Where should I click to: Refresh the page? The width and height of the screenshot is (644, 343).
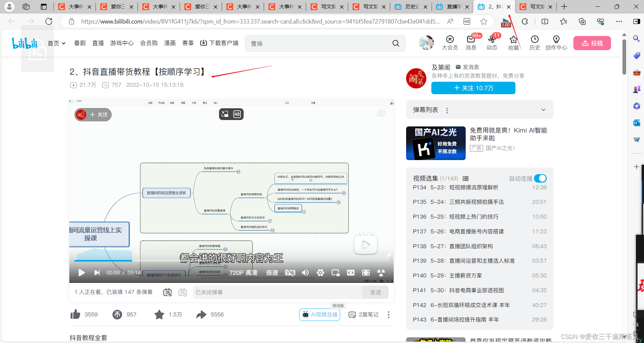(x=49, y=22)
